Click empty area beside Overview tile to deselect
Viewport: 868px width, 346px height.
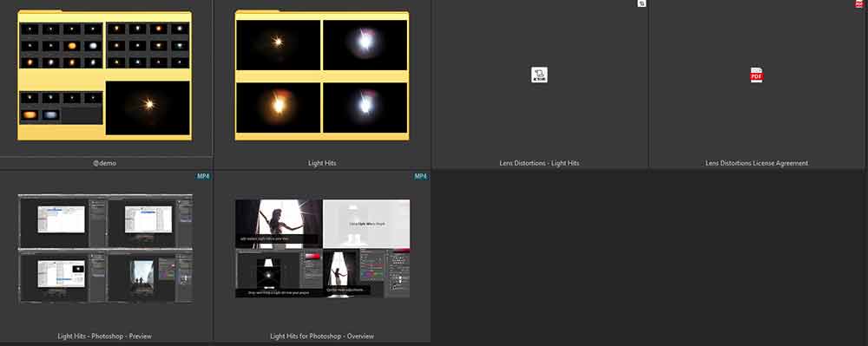pyautogui.click(x=648, y=257)
